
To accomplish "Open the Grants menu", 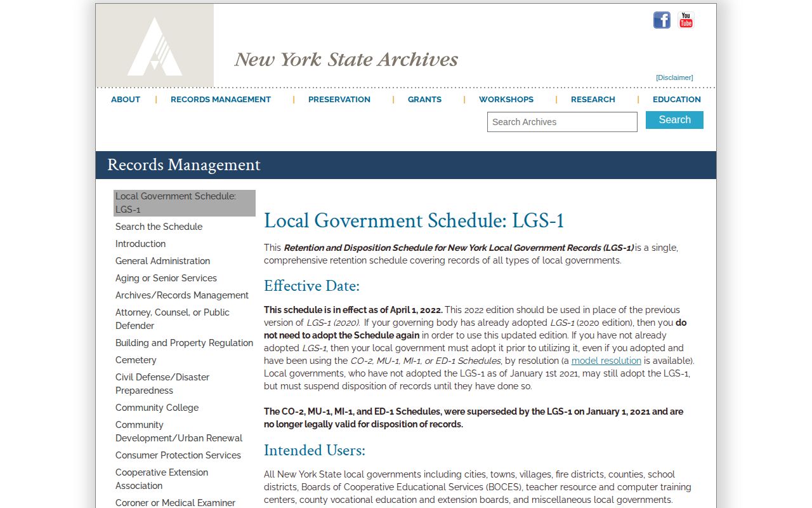I will click(424, 100).
